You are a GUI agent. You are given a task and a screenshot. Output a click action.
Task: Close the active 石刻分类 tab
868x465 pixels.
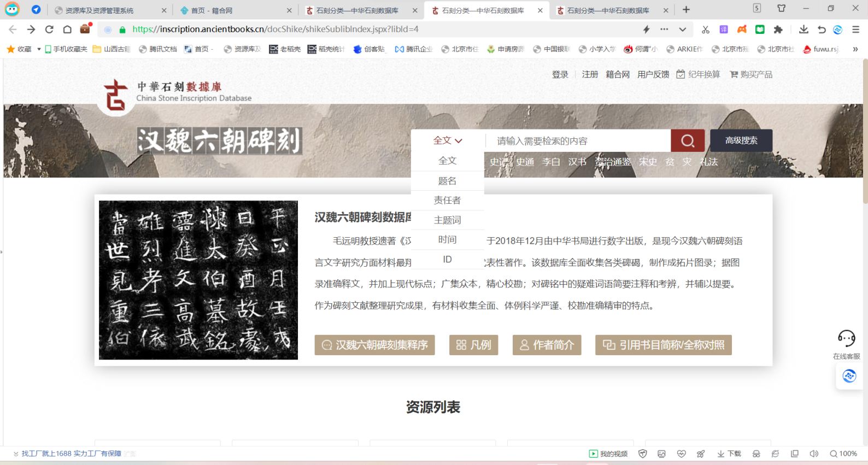[540, 10]
